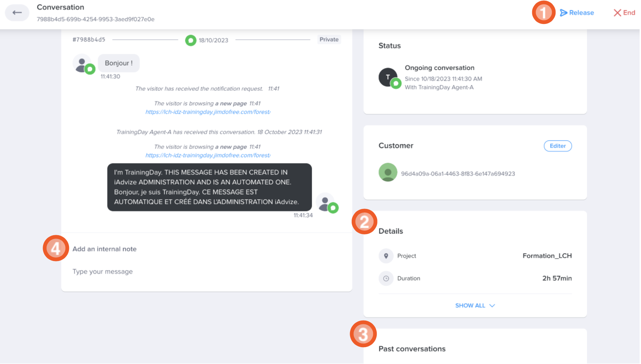
Task: Click the agent avatar beside automated message
Action: point(326,203)
